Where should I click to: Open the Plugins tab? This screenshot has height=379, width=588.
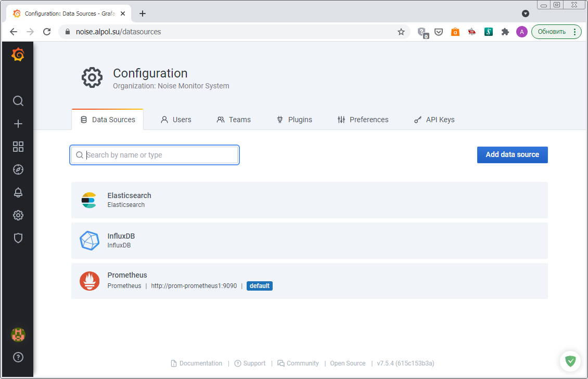coord(294,120)
